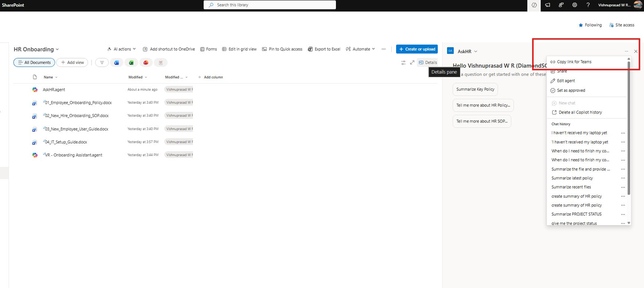
Task: Click the file type column icon
Action: tap(34, 77)
